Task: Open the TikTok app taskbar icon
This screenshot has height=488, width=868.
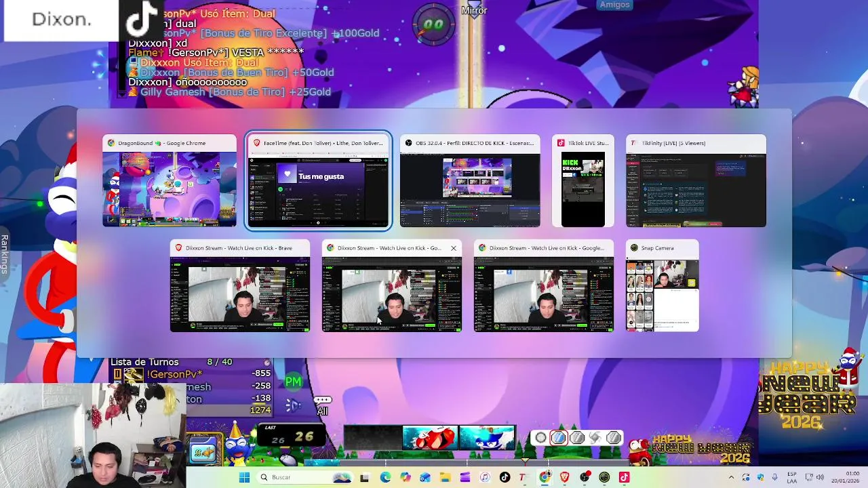Action: [x=505, y=477]
